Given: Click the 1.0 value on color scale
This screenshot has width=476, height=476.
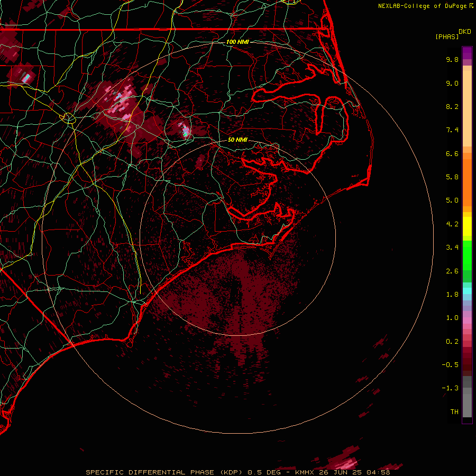Looking at the screenshot, I should coord(452,318).
